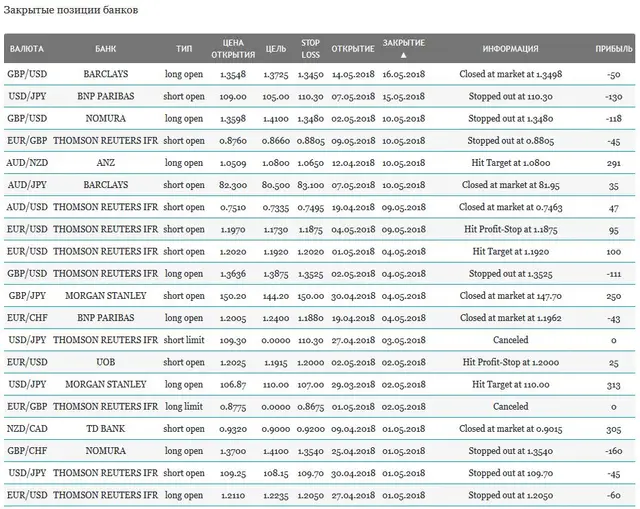
Task: Click 'Stopped out at 1.3480' text
Action: 511,118
